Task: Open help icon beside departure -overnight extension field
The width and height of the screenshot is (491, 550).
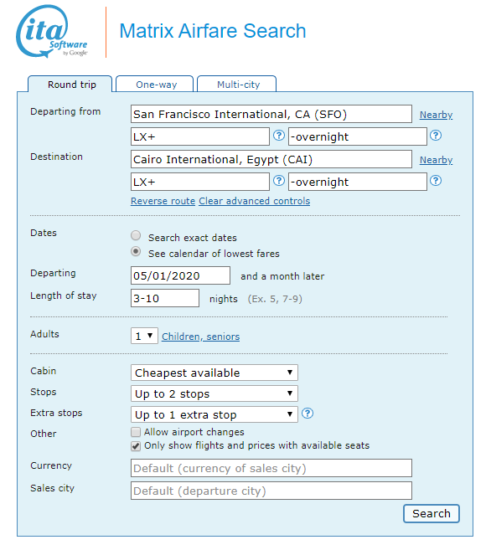Action: coord(436,135)
